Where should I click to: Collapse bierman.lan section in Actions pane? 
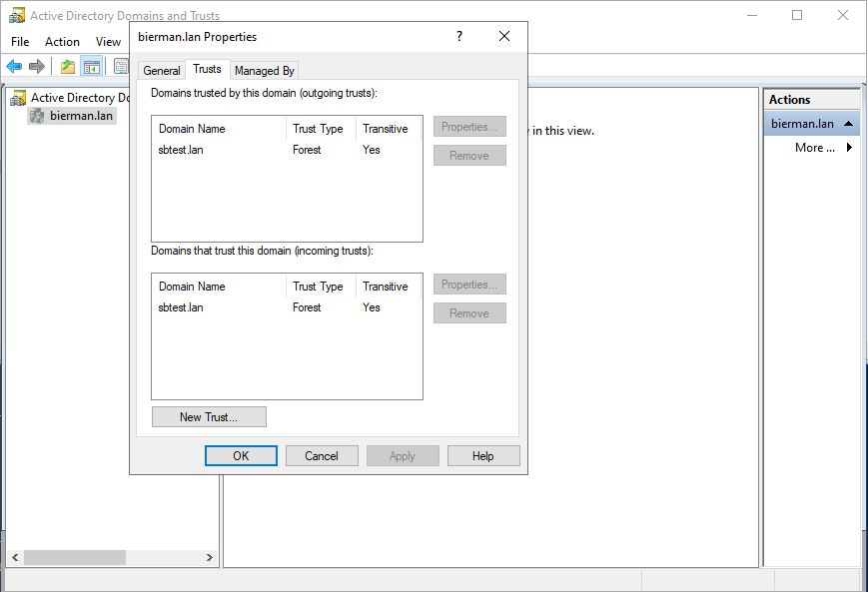pos(848,124)
